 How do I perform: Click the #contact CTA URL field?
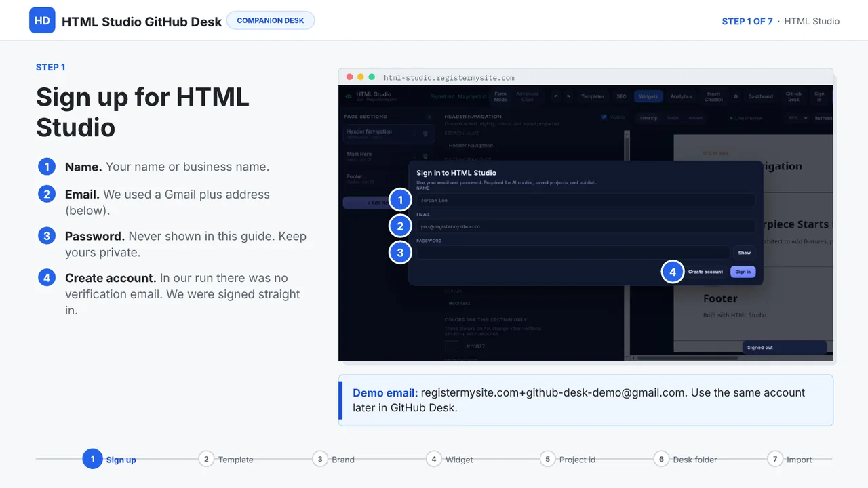[x=530, y=303]
